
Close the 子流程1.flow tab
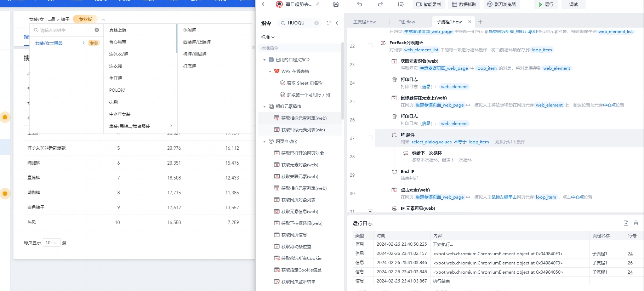point(470,22)
